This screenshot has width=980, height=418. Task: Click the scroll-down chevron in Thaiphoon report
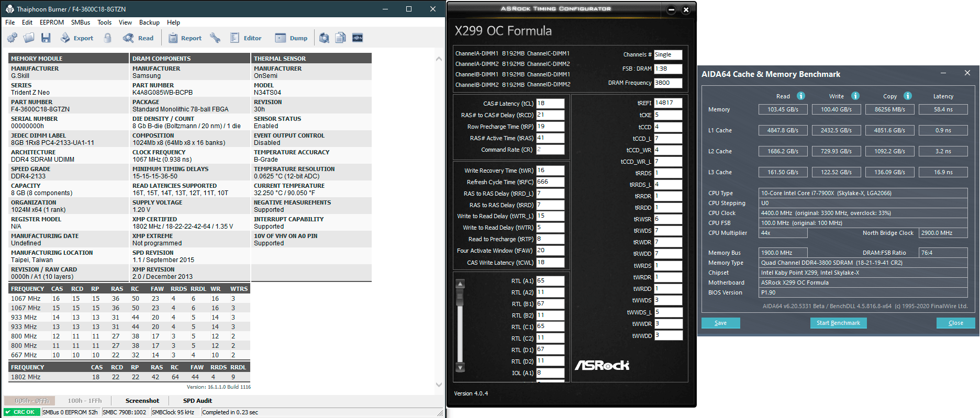439,385
